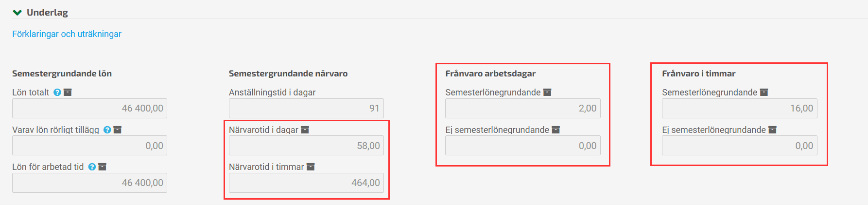Click archive icon by Ej semesterlönegrundande under Frånvaro arbetsdagar
868x205 pixels.
point(556,130)
